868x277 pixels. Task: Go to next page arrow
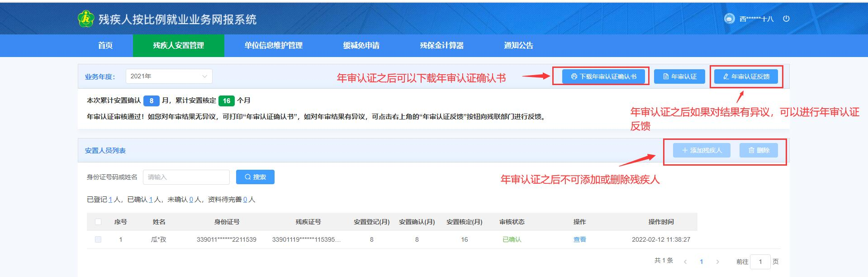[717, 262]
